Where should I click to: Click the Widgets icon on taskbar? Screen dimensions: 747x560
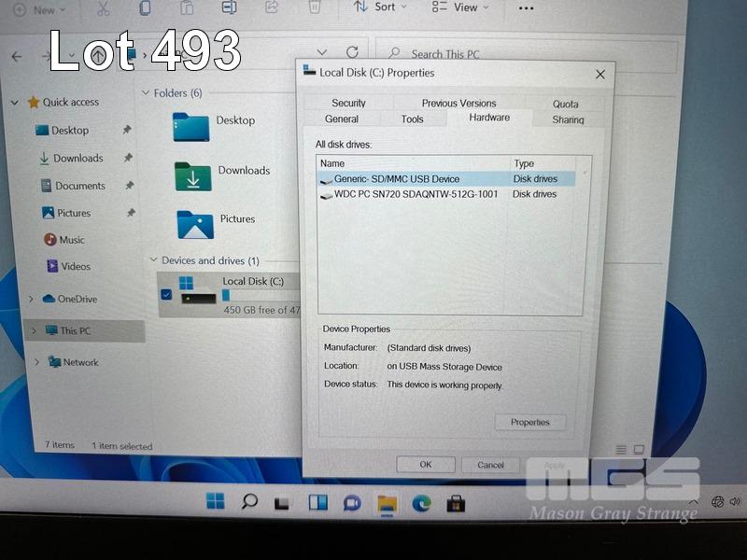(x=317, y=503)
